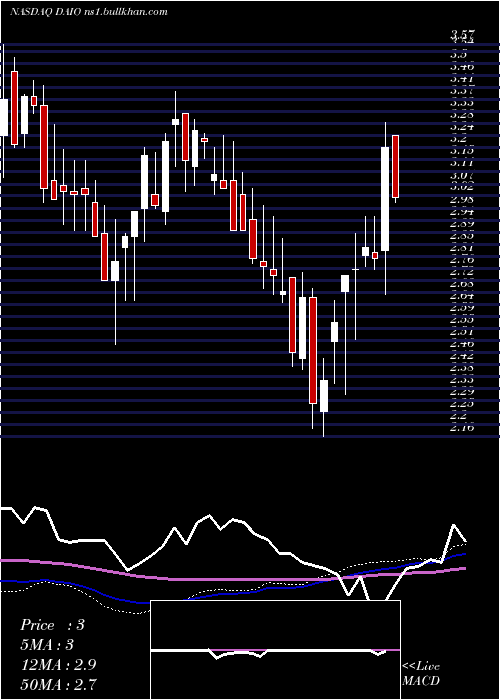The width and height of the screenshot is (500, 700).
Task: Select the 'Price : 3' readout
Action: tap(52, 625)
